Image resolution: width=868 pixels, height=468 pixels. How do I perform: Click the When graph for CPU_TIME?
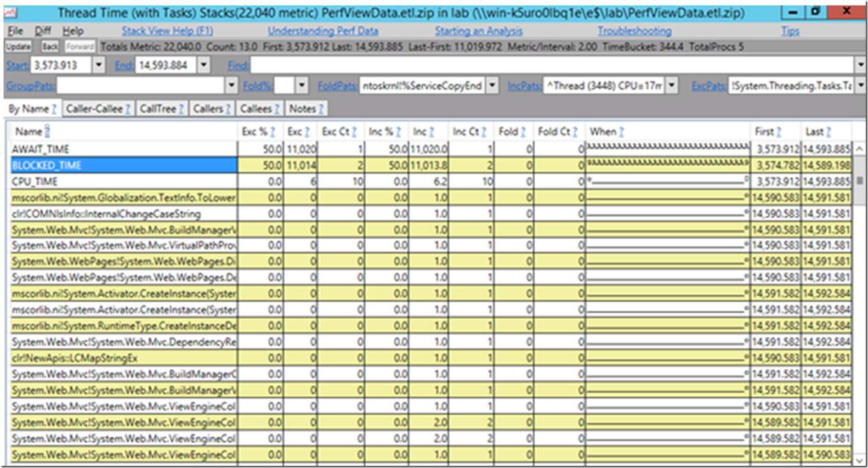coord(667,181)
